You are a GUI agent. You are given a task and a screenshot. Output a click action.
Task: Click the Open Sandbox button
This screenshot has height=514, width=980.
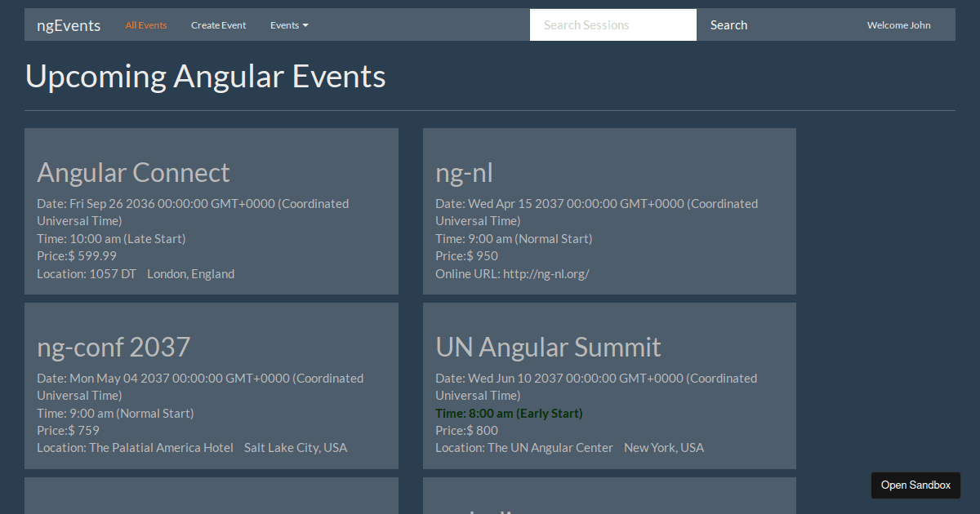(915, 485)
